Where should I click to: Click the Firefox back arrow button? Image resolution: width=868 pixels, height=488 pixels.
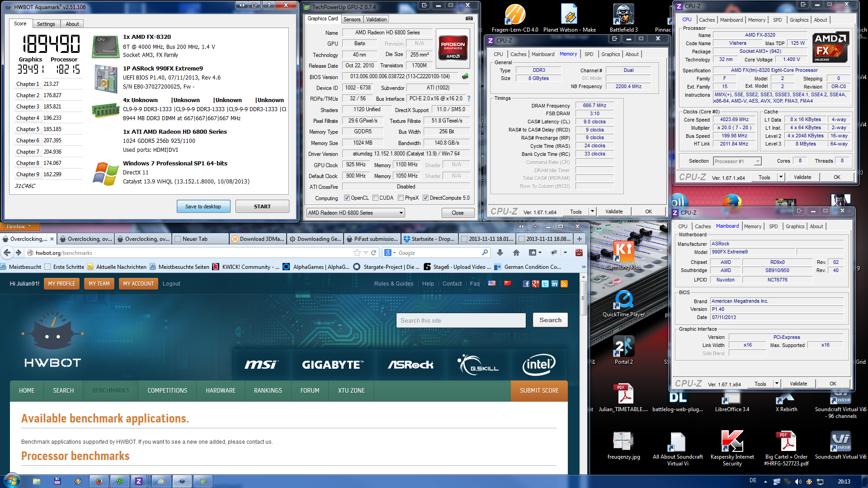pos(7,253)
